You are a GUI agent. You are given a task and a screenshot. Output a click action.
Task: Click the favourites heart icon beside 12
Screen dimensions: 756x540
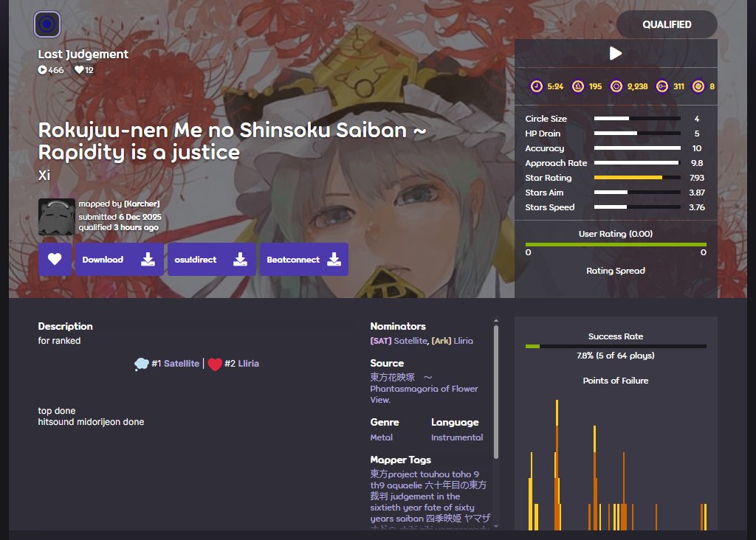click(79, 70)
